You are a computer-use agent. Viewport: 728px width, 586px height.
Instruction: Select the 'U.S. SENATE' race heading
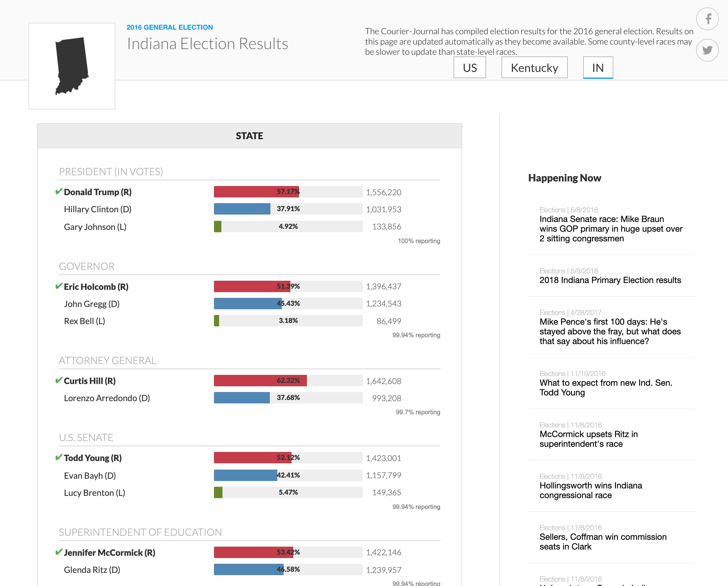86,437
